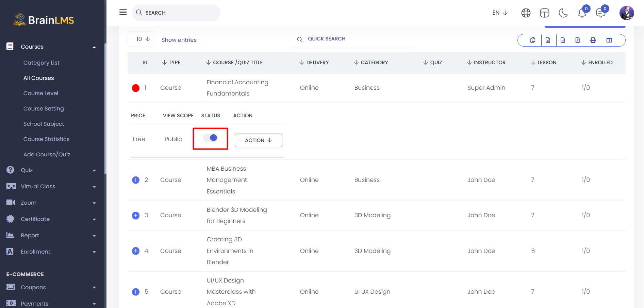Click the globe website icon in header
Screen dimensions: 644x308
pos(526,13)
